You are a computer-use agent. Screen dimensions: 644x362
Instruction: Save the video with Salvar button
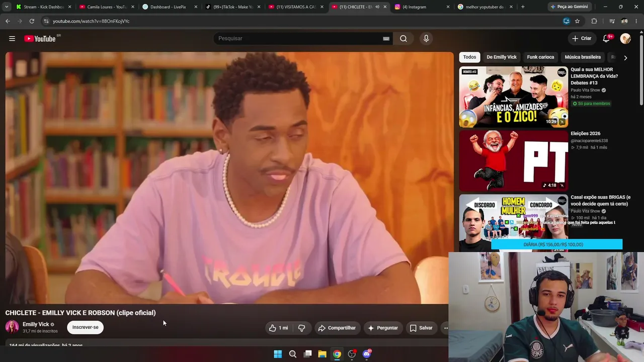point(421,328)
